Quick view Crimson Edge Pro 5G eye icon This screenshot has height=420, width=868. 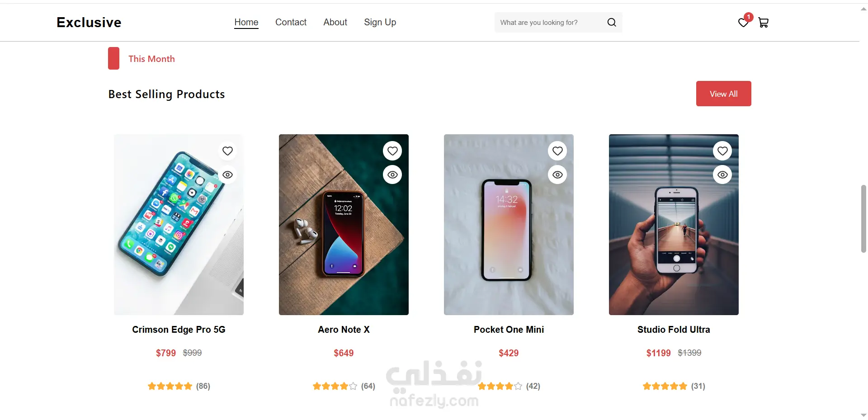point(227,175)
